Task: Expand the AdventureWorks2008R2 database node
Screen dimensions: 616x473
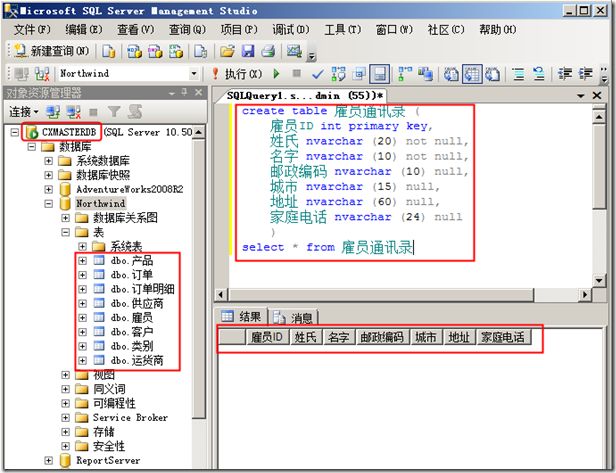Action: point(48,189)
